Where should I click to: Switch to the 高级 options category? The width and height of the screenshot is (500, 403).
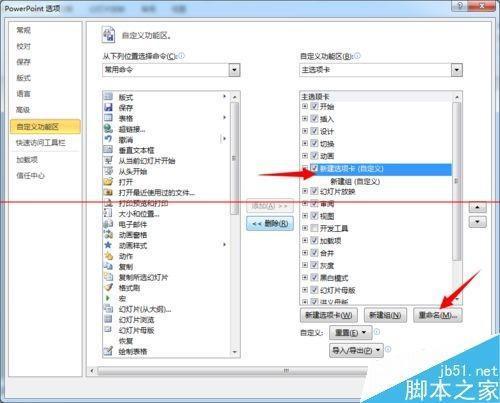pos(23,110)
